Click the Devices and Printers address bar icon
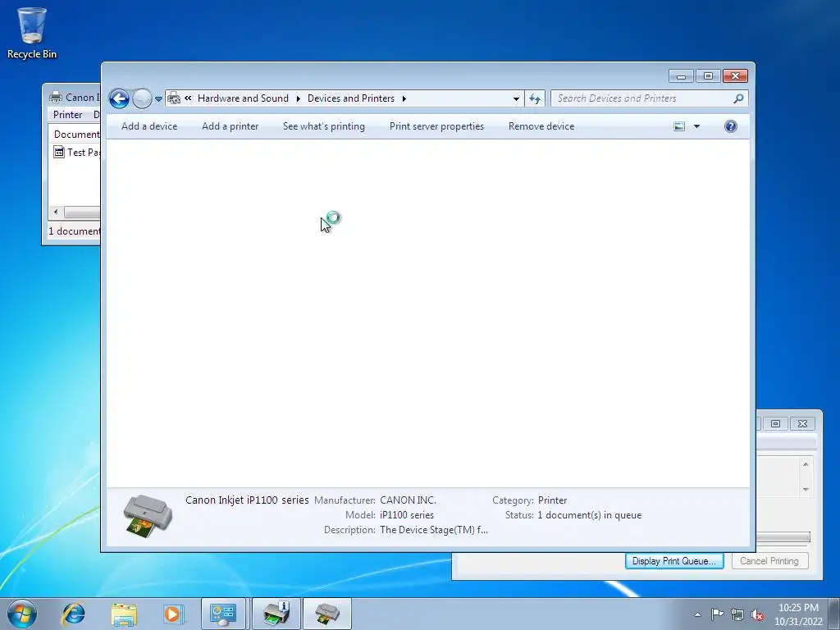The image size is (840, 630). tap(174, 98)
